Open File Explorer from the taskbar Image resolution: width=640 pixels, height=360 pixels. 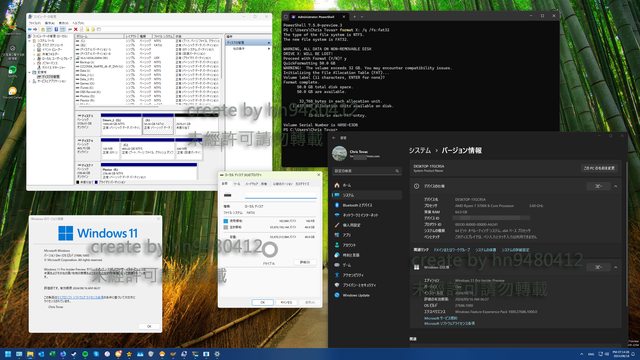click(x=30, y=354)
